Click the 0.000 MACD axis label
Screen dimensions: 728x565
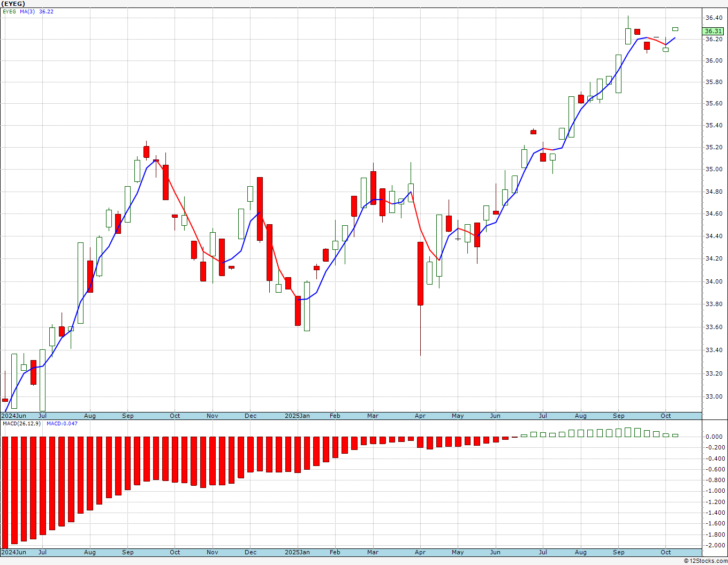coord(713,437)
